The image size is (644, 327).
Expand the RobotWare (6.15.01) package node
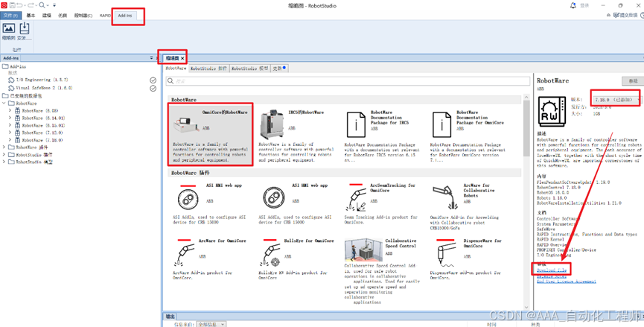[10, 125]
